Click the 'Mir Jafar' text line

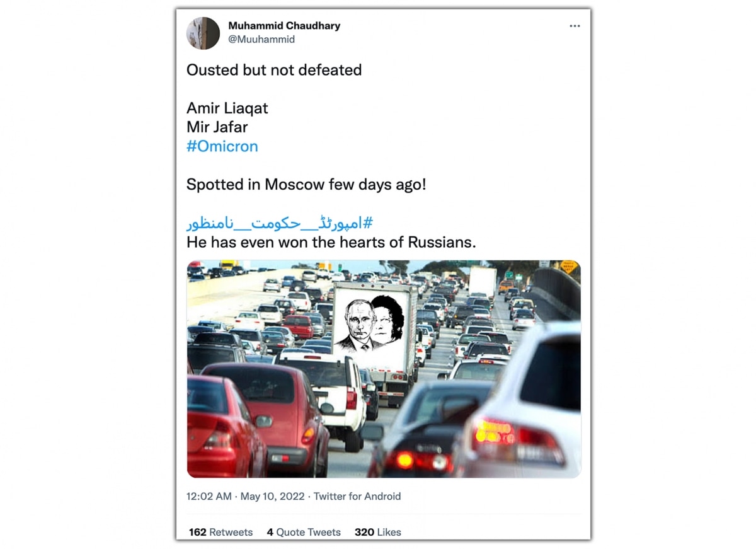pos(217,127)
